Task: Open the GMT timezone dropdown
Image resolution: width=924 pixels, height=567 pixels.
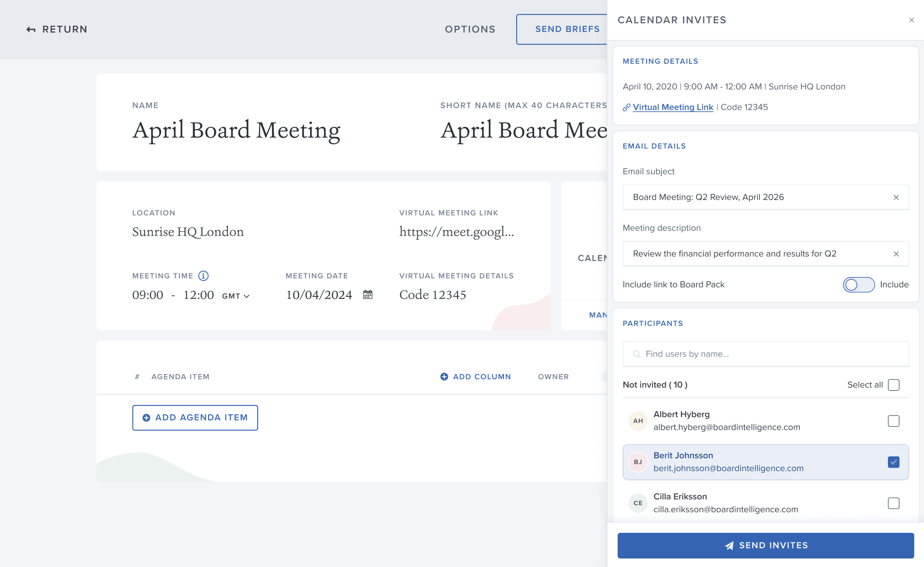Action: point(236,296)
